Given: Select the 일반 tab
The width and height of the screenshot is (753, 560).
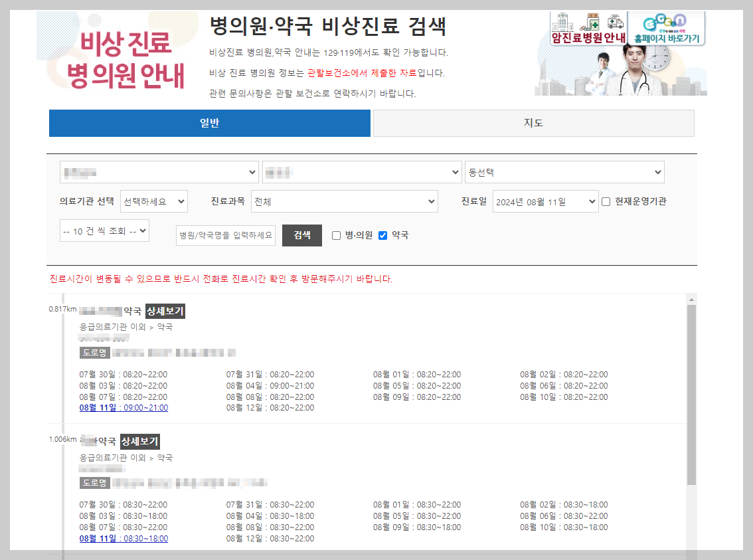Looking at the screenshot, I should click(x=209, y=123).
